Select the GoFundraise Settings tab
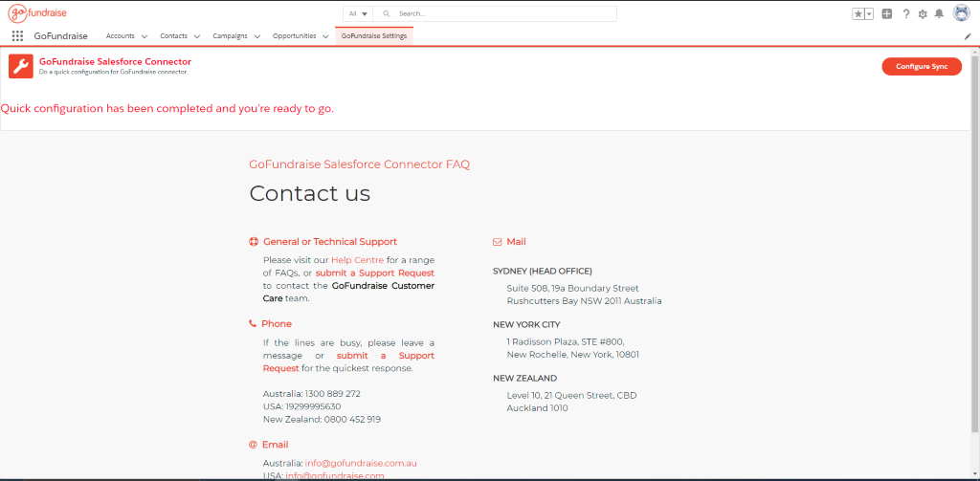This screenshot has width=980, height=481. pyautogui.click(x=374, y=36)
